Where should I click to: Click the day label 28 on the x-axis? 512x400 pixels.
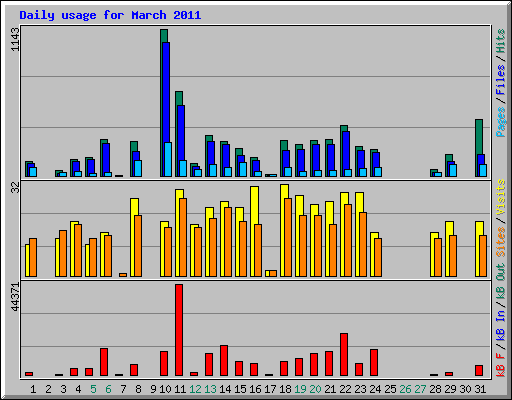(435, 389)
